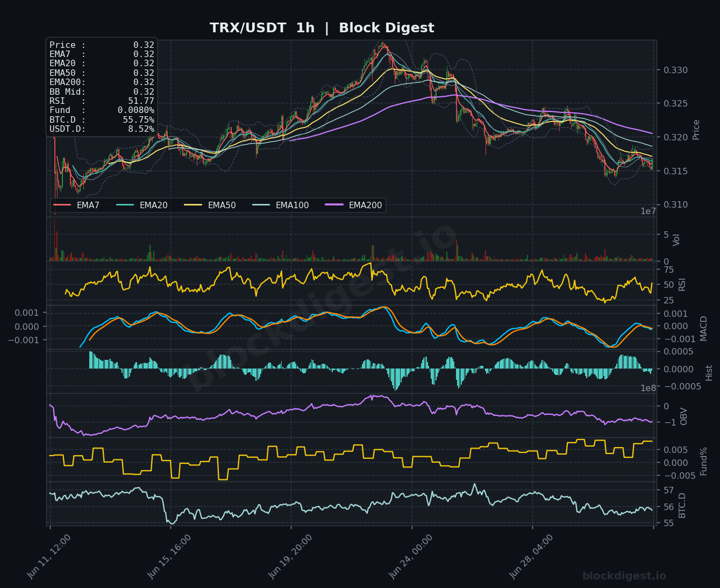720x588 pixels.
Task: Click the Fund 0.0080% readout
Action: (102, 110)
